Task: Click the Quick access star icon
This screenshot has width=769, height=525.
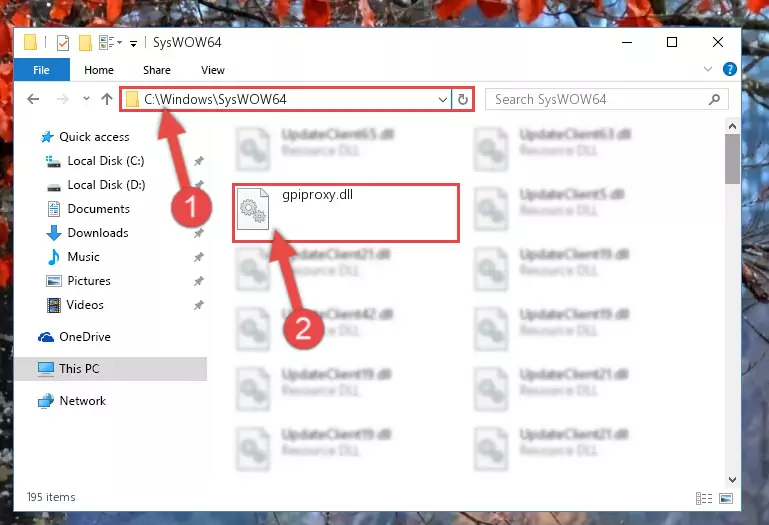Action: tap(47, 137)
